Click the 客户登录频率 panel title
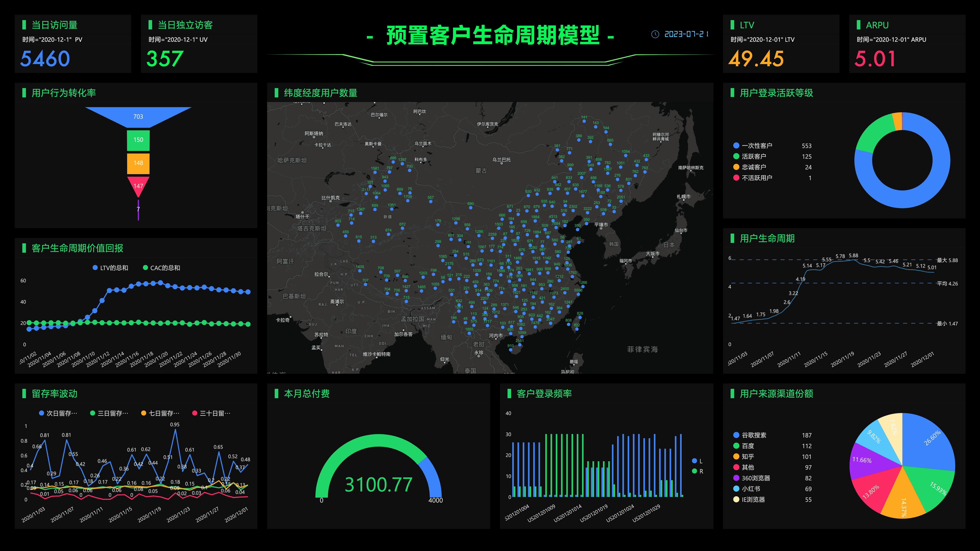 pos(544,394)
